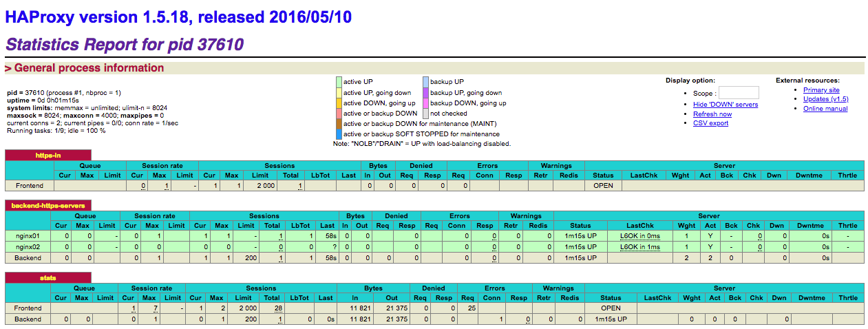The width and height of the screenshot is (868, 329).
Task: Select the 'backup UP' legend color box
Action: [x=425, y=82]
